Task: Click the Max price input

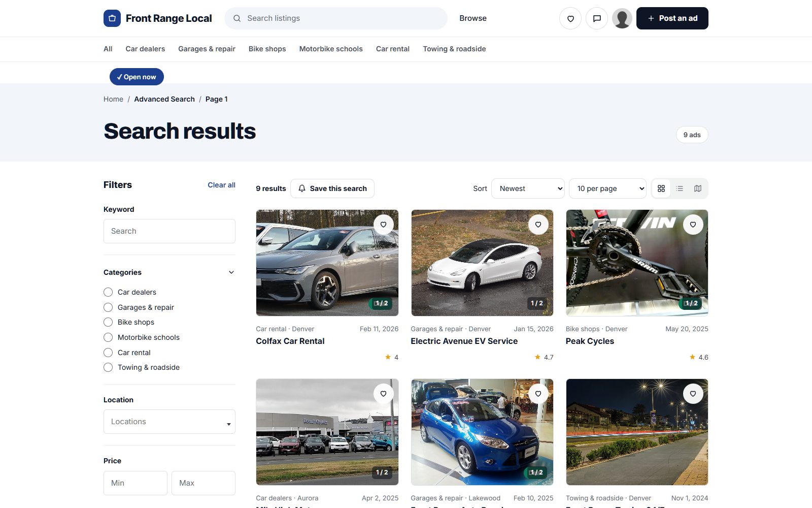Action: (x=204, y=483)
